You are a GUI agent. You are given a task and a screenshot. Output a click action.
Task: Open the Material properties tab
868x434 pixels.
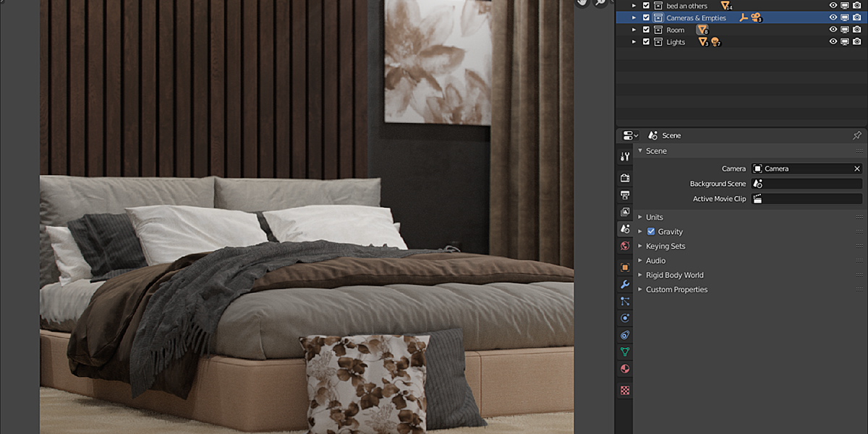[x=625, y=369]
